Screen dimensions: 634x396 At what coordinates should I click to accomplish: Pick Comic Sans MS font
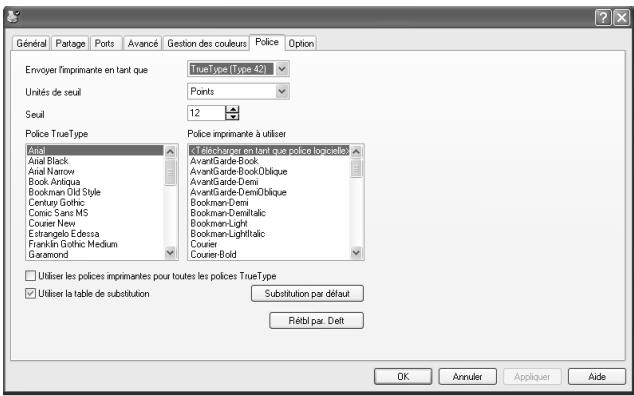pyautogui.click(x=95, y=213)
